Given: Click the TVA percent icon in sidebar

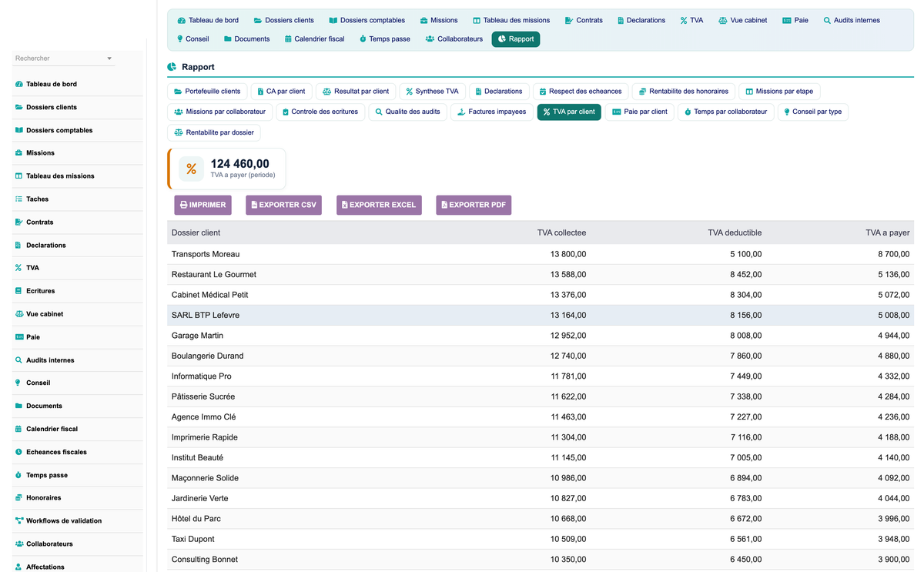Looking at the screenshot, I should point(18,268).
